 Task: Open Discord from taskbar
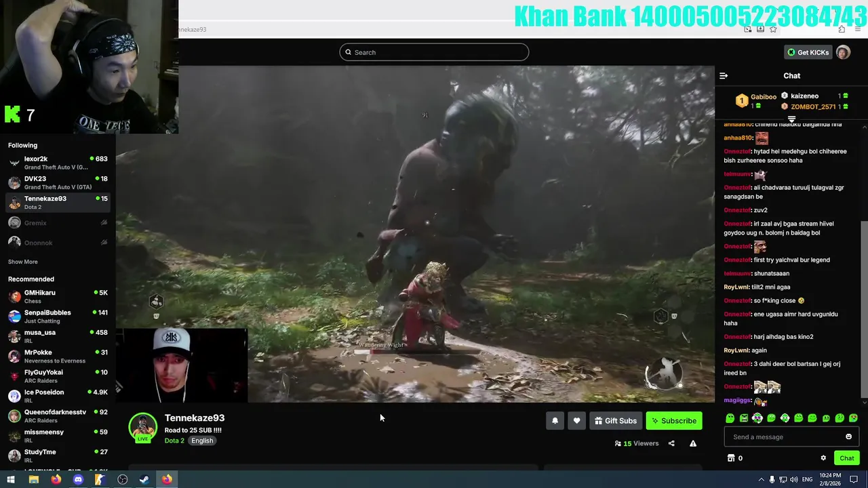[x=78, y=479]
